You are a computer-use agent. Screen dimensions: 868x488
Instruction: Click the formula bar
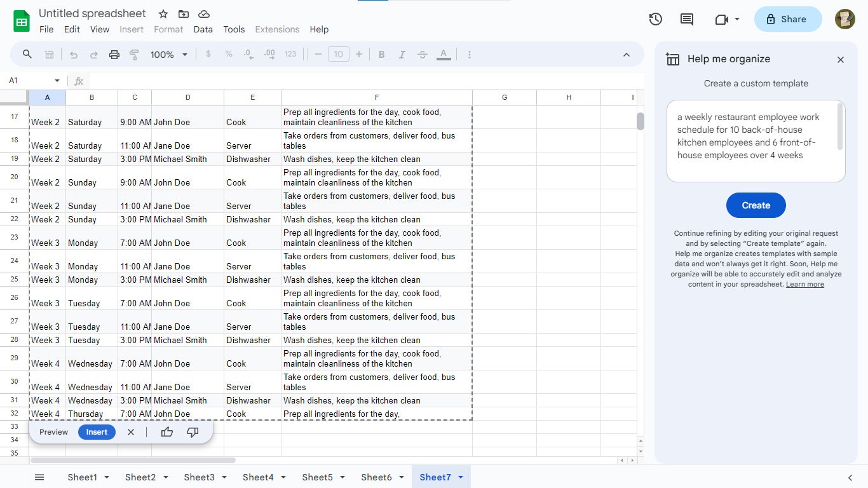tap(366, 81)
